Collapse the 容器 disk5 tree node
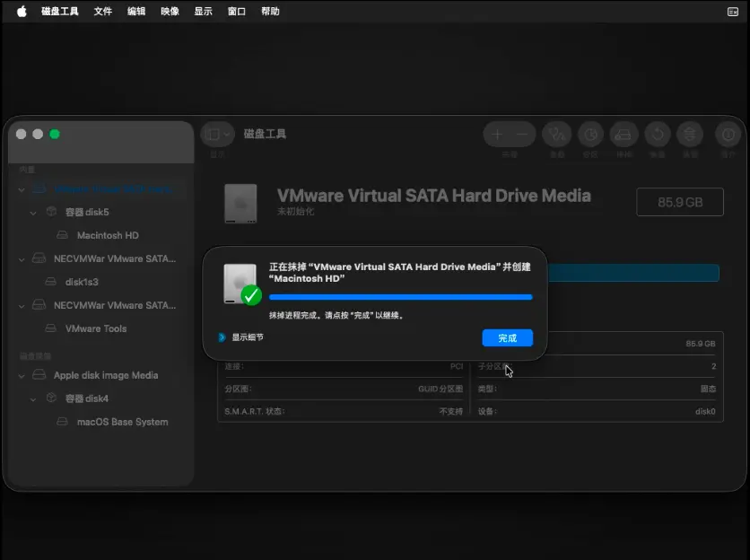750x560 pixels. (x=34, y=213)
